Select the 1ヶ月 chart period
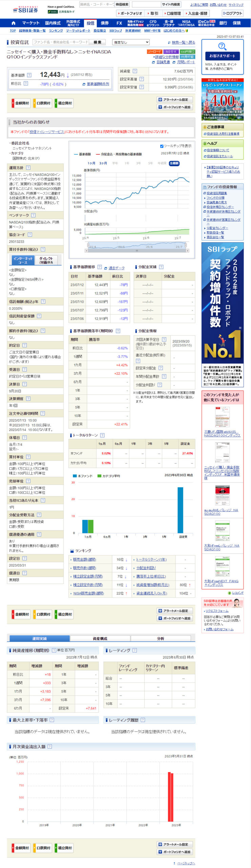Screen dimensions: 251x868 pos(91,163)
